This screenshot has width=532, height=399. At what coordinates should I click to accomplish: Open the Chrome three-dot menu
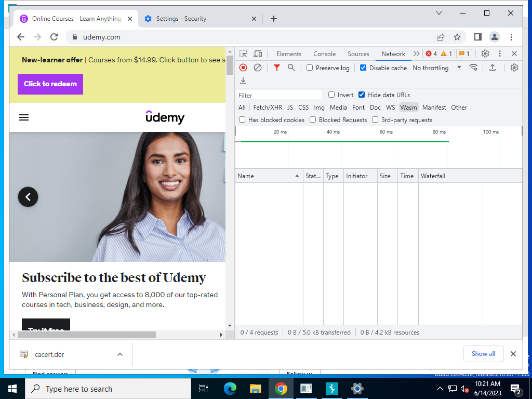(x=511, y=37)
